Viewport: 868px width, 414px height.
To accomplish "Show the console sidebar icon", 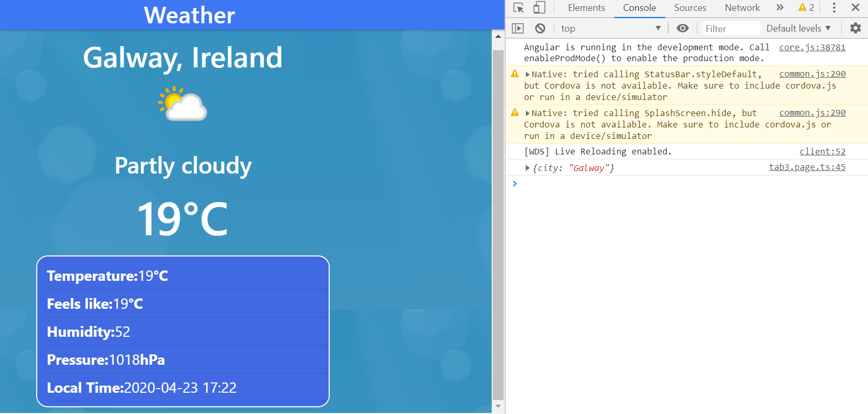I will coord(518,28).
